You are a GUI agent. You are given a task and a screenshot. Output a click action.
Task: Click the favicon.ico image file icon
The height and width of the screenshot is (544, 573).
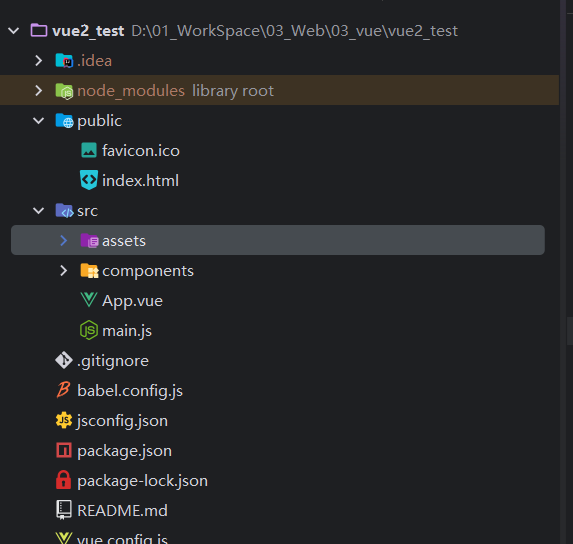(89, 151)
